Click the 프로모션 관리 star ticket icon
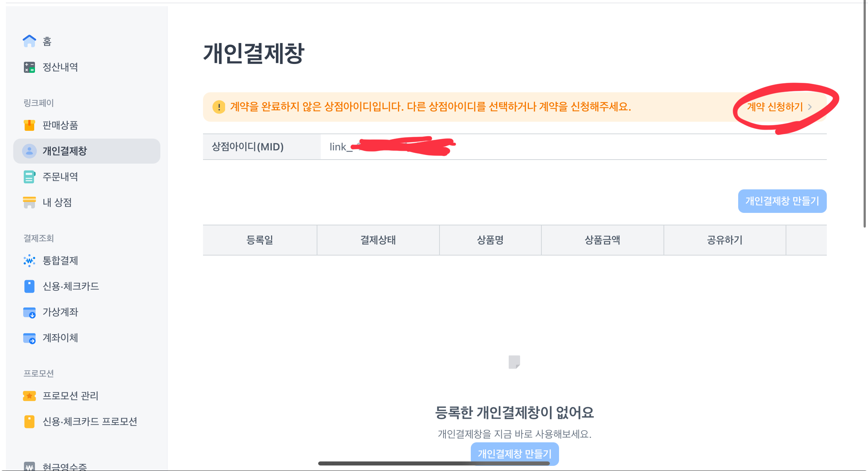Image resolution: width=868 pixels, height=471 pixels. click(x=29, y=396)
